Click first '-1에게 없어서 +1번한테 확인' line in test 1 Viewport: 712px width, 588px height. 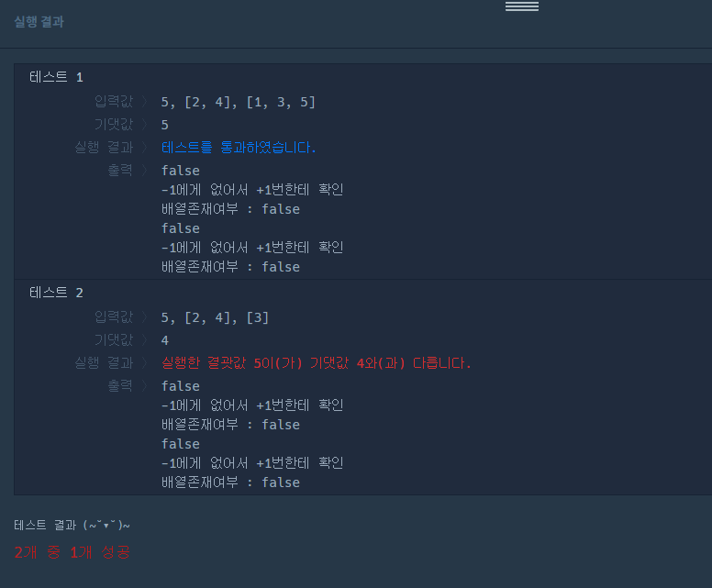tap(252, 189)
